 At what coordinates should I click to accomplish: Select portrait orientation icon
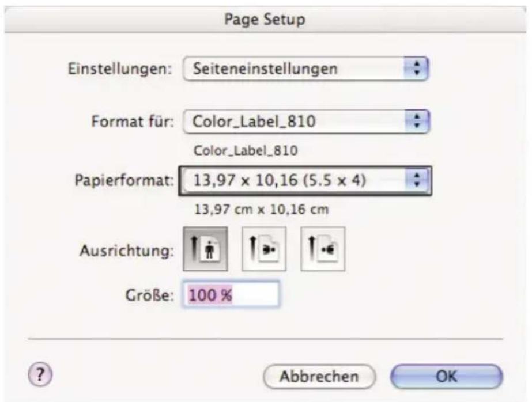click(x=205, y=249)
